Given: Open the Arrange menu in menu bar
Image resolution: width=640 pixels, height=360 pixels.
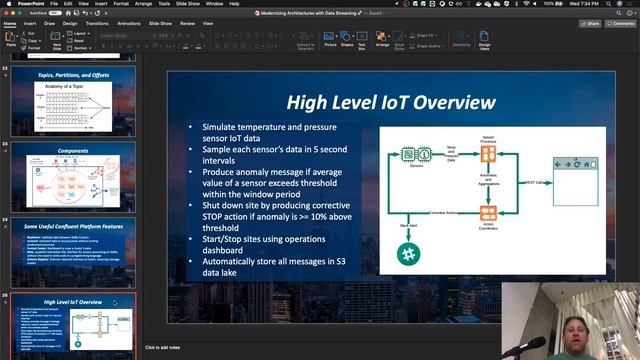Looking at the screenshot, I should 143,4.
